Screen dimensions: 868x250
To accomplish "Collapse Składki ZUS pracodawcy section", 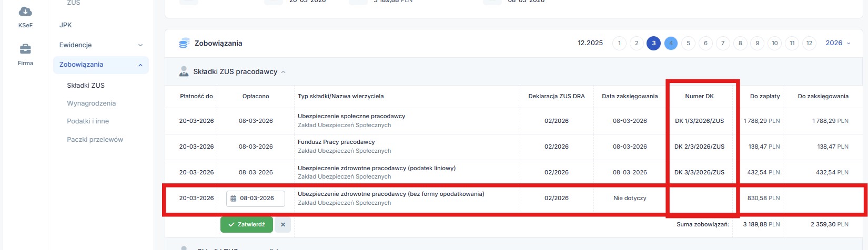I will tap(284, 72).
